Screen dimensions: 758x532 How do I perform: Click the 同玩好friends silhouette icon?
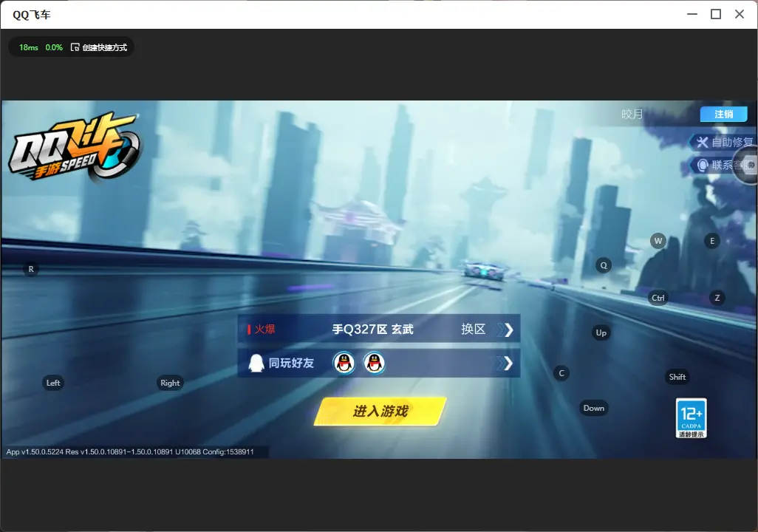256,363
